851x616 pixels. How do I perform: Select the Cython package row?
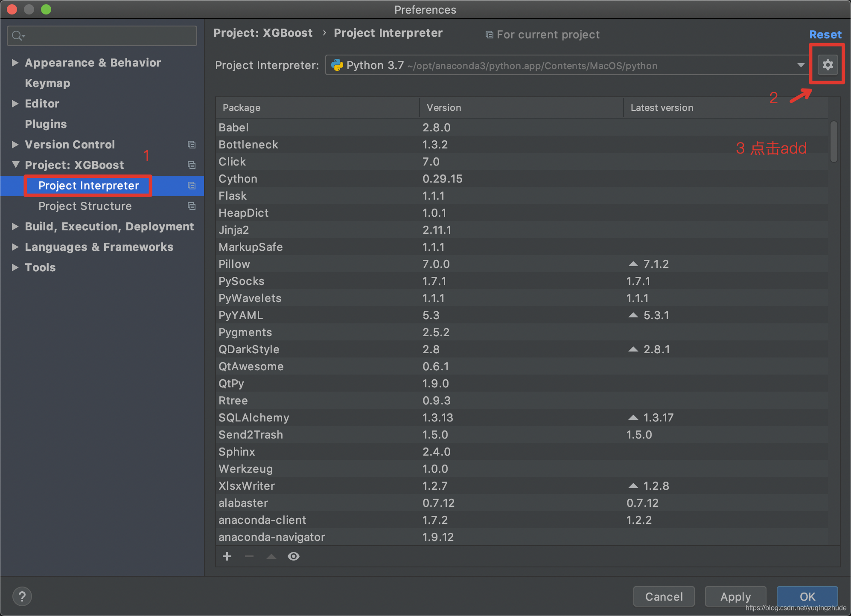[522, 179]
